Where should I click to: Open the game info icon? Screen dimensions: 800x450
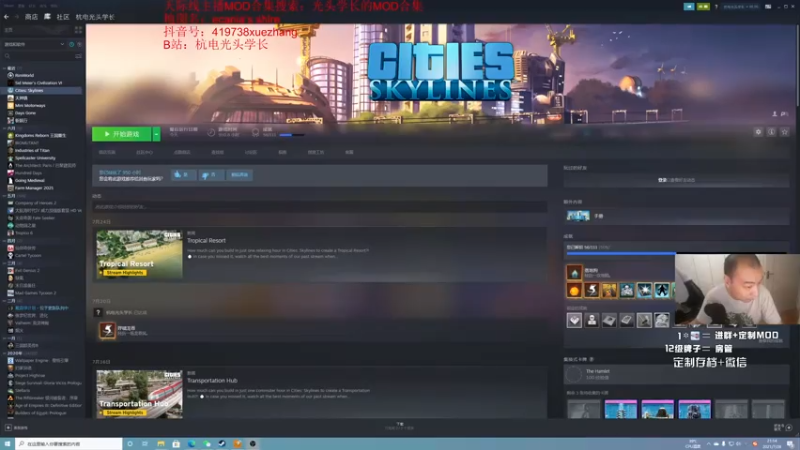pyautogui.click(x=771, y=132)
